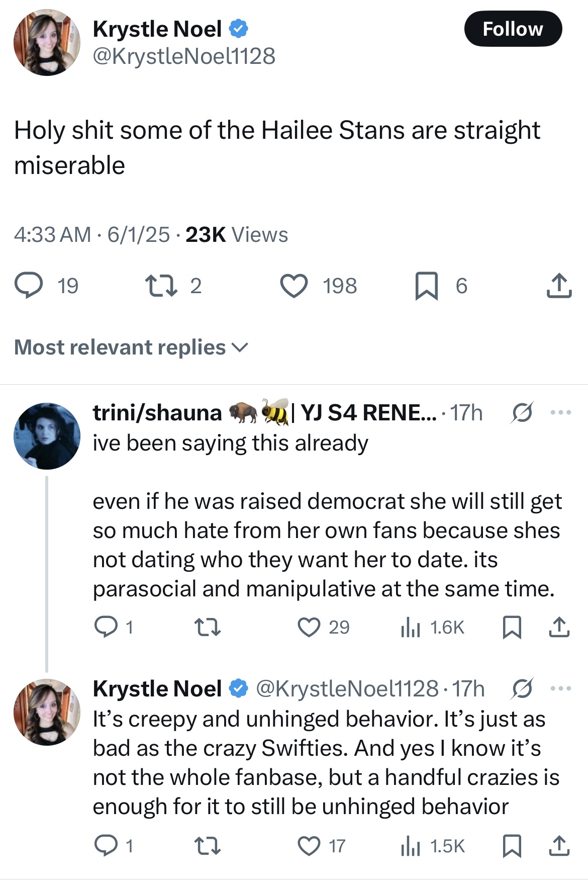
Task: Bookmark the main post with 6 bookmarks
Action: click(426, 286)
